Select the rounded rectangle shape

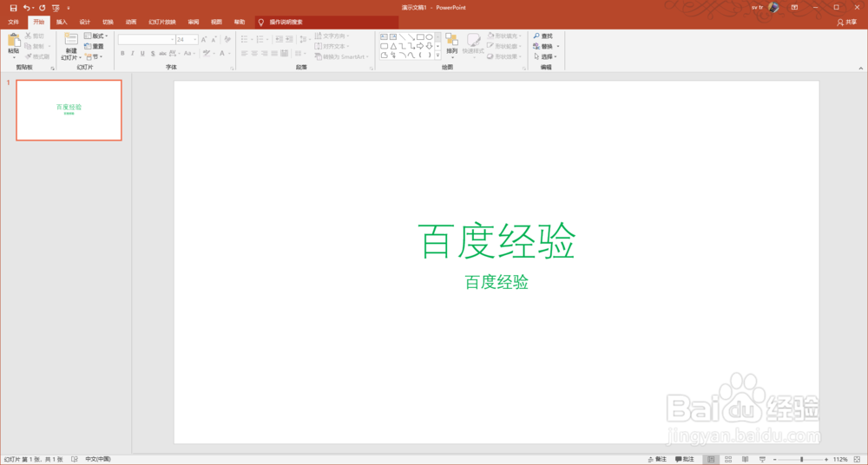384,46
